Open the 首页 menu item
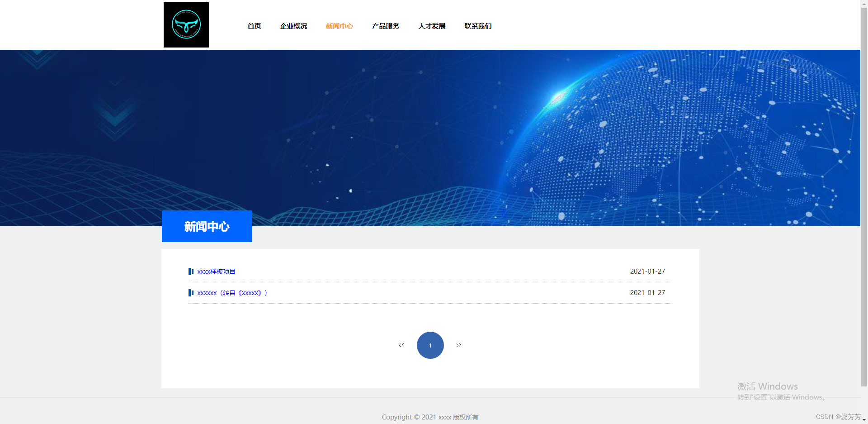Image resolution: width=868 pixels, height=424 pixels. 254,26
